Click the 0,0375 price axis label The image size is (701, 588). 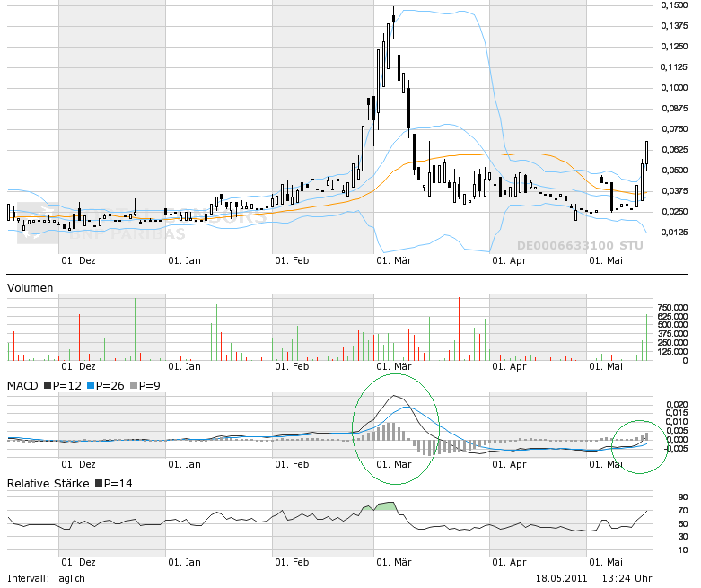pyautogui.click(x=674, y=191)
